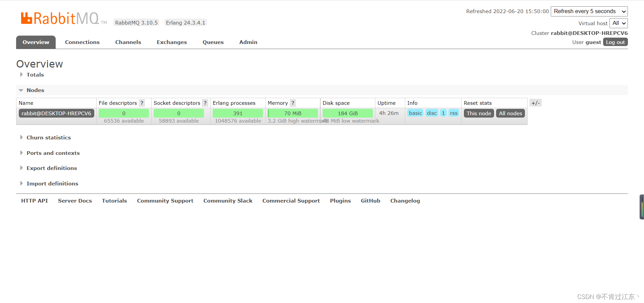Open the Community Slack link
644x303 pixels.
click(x=228, y=201)
